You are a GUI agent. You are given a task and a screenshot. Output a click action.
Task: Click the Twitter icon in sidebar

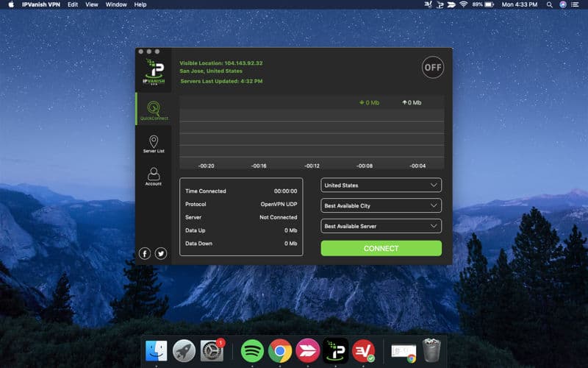161,253
